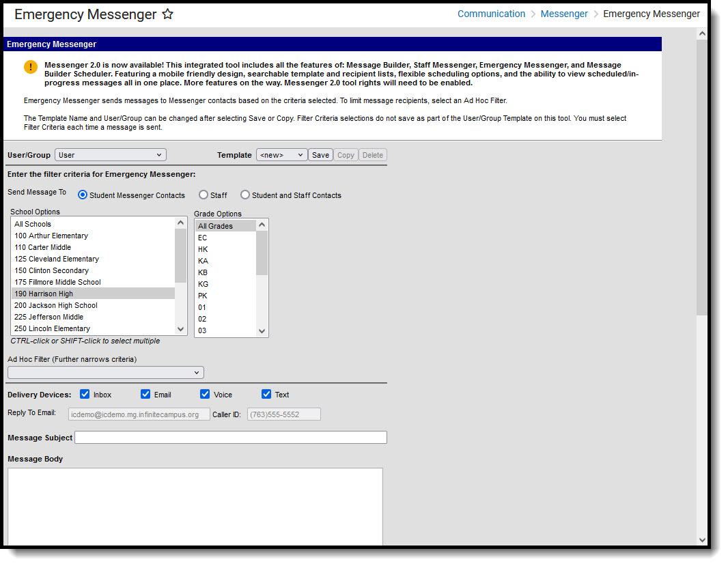Click the yellow exclamation alert icon
Screen dimensions: 728x566
point(31,67)
